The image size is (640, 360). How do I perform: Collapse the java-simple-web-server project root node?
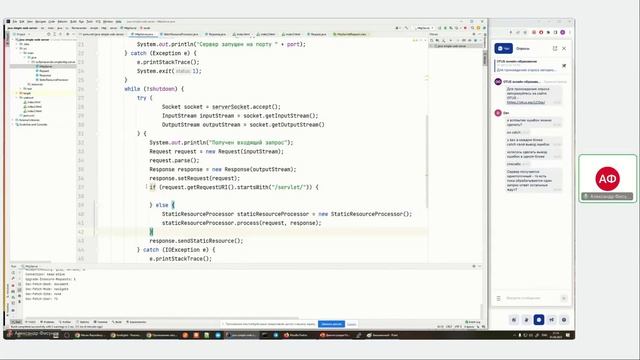point(13,39)
